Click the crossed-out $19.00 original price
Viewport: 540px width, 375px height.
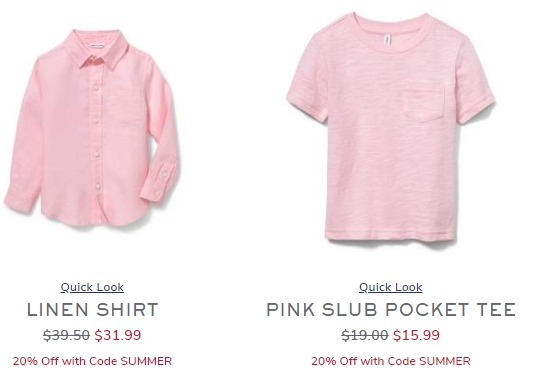click(x=365, y=335)
